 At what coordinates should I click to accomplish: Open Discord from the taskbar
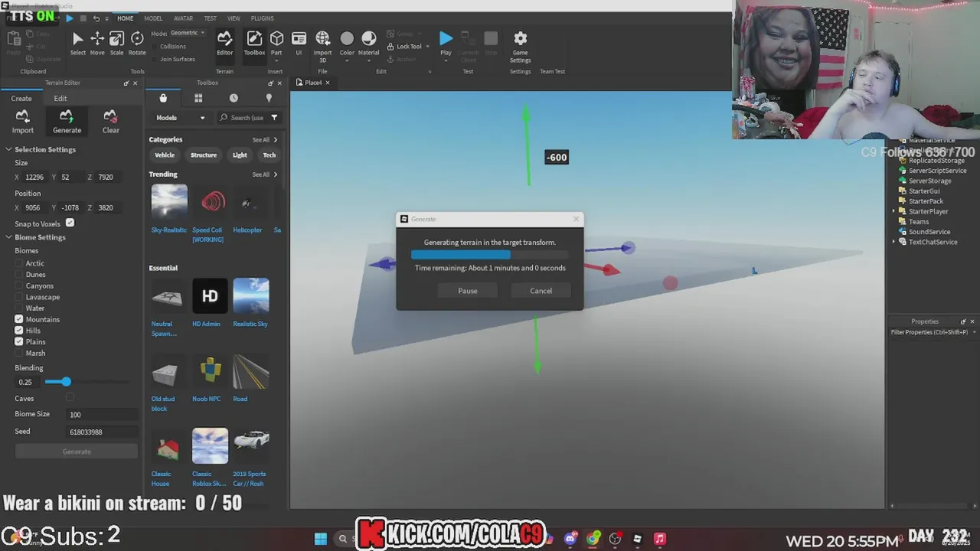(x=570, y=539)
